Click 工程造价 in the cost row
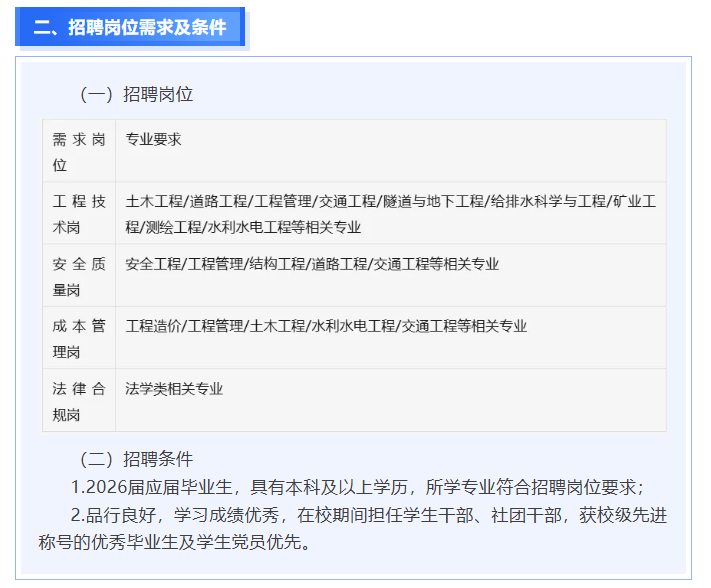The height and width of the screenshot is (588, 711). (x=153, y=326)
